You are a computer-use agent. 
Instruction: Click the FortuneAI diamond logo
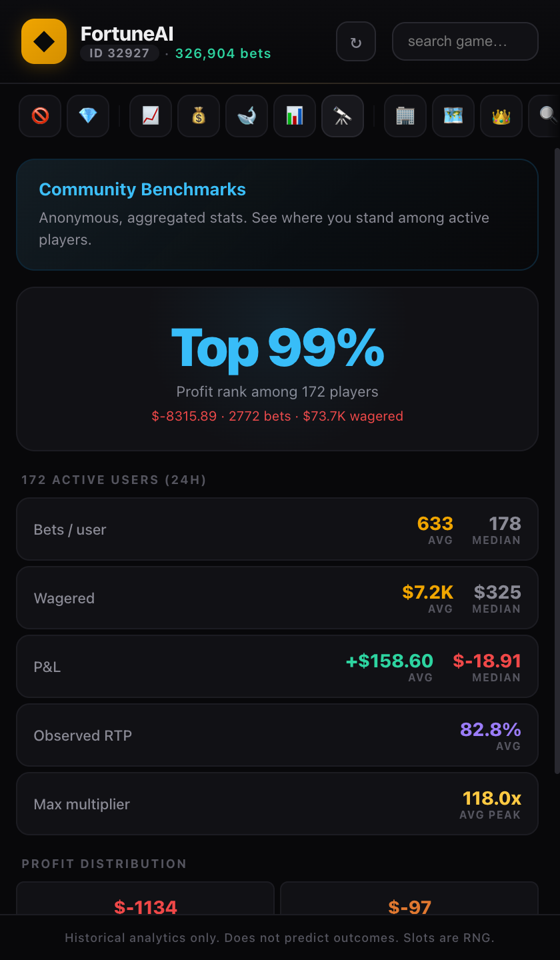click(x=43, y=41)
